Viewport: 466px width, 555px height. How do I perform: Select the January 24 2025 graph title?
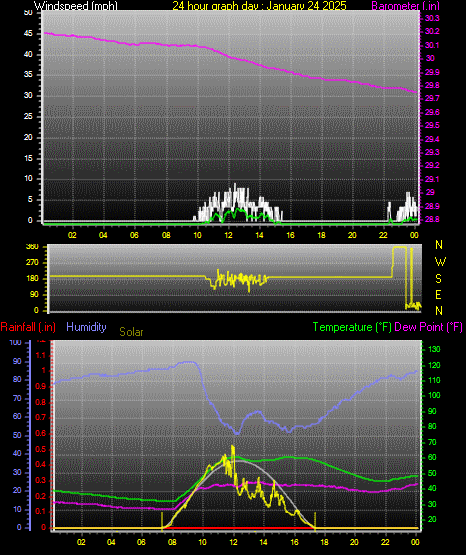coord(259,6)
